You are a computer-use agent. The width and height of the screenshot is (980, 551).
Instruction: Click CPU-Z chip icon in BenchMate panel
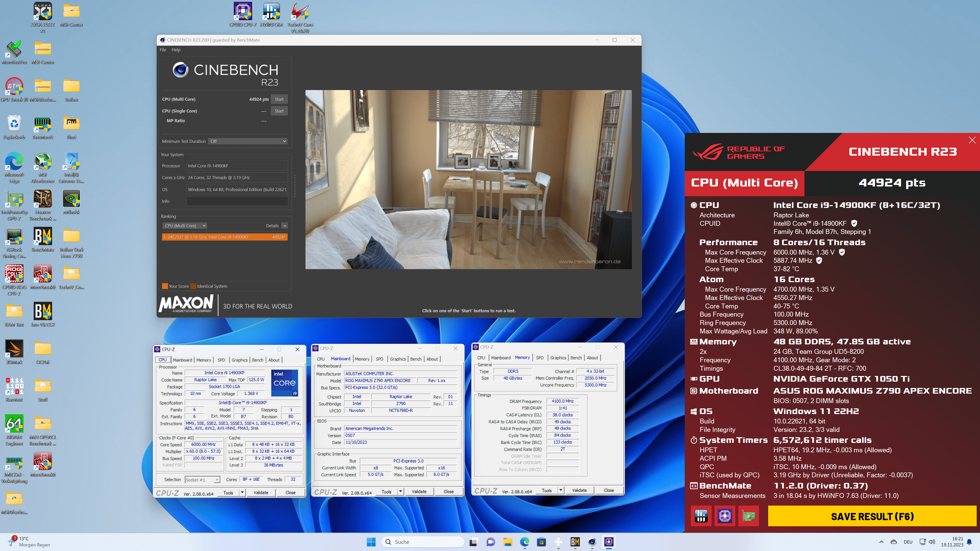[x=725, y=516]
